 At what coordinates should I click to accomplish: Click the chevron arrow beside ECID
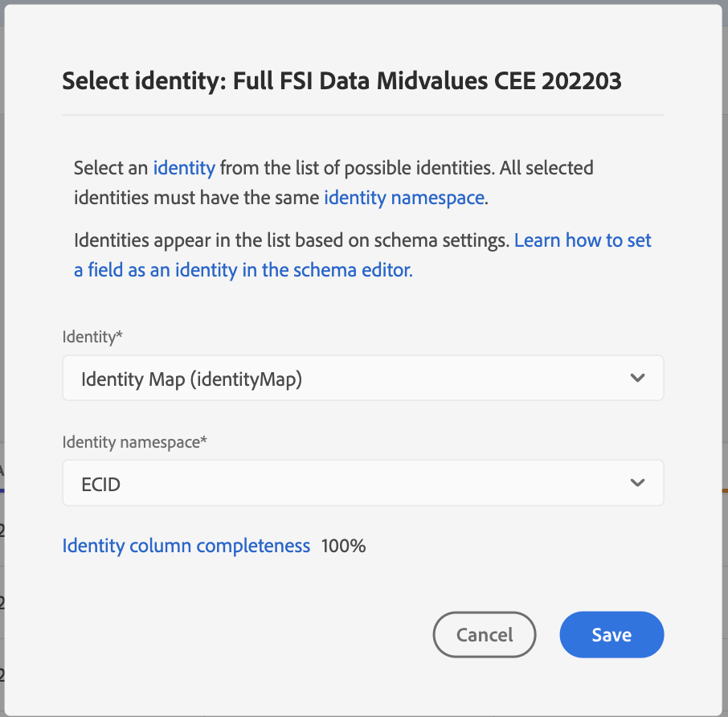coord(637,483)
